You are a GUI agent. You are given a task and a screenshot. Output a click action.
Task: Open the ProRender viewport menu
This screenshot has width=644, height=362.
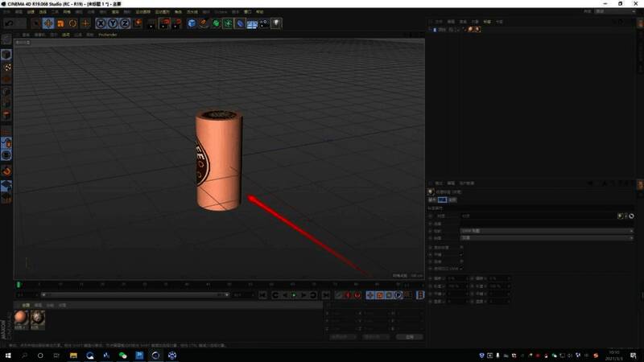tap(108, 35)
